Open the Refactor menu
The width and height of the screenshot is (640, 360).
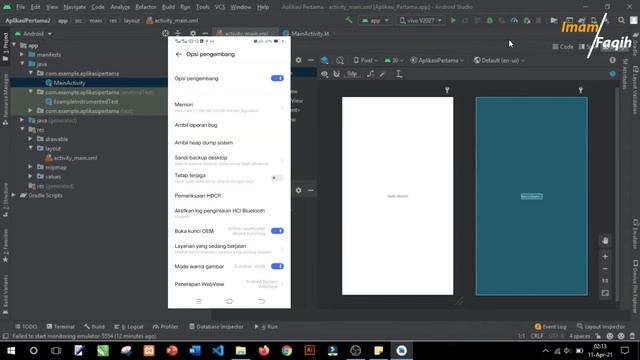(x=146, y=7)
